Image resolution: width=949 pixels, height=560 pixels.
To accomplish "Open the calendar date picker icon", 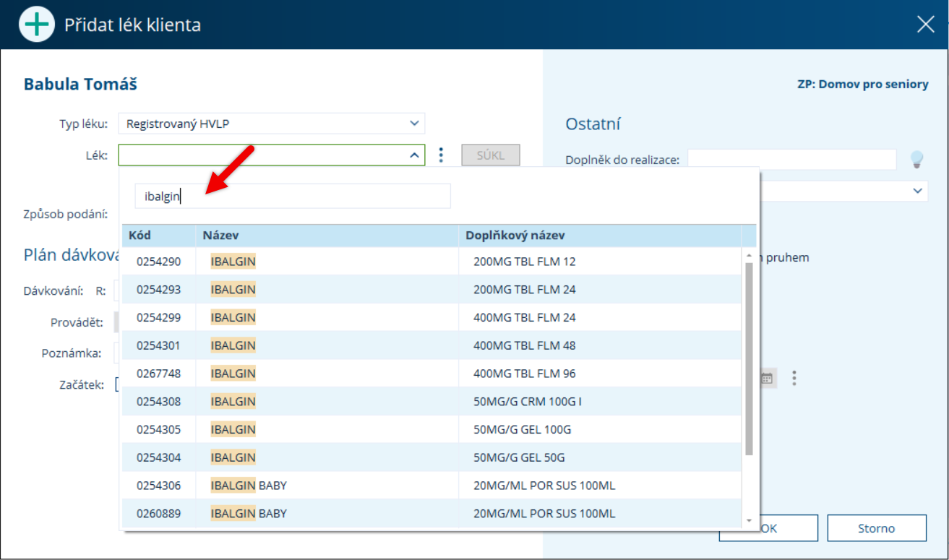I will click(767, 378).
